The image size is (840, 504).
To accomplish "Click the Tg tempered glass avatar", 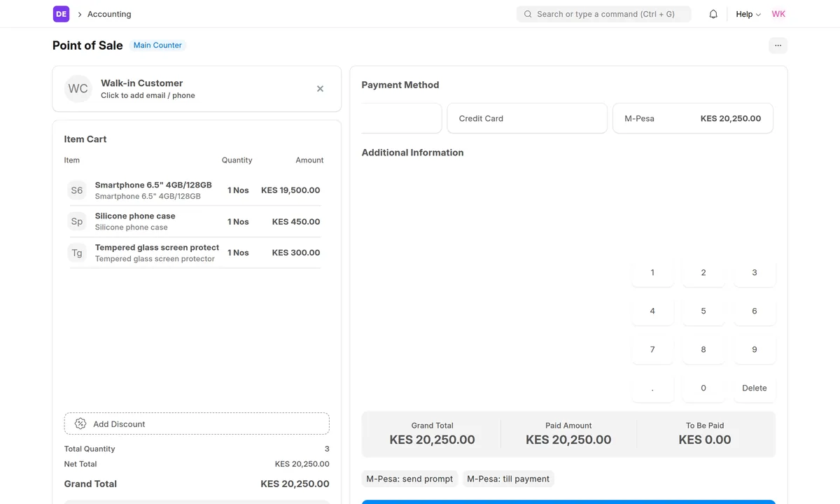I will [77, 253].
